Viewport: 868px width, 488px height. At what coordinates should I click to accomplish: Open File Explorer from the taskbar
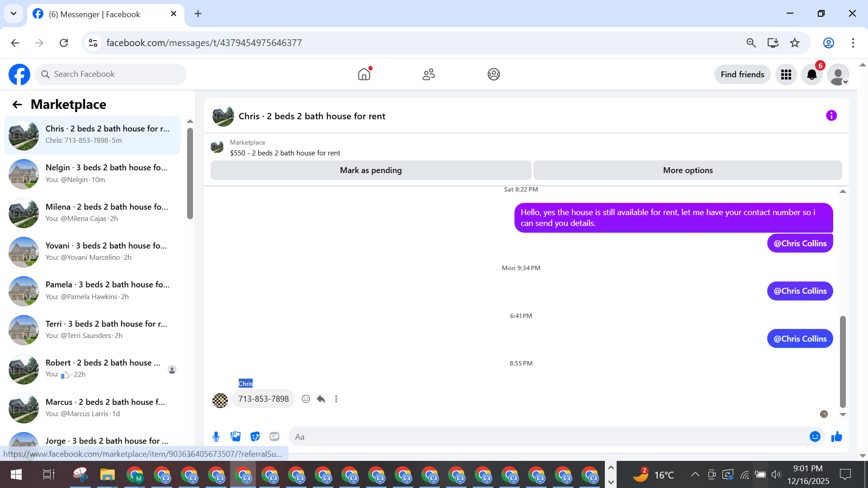(108, 474)
